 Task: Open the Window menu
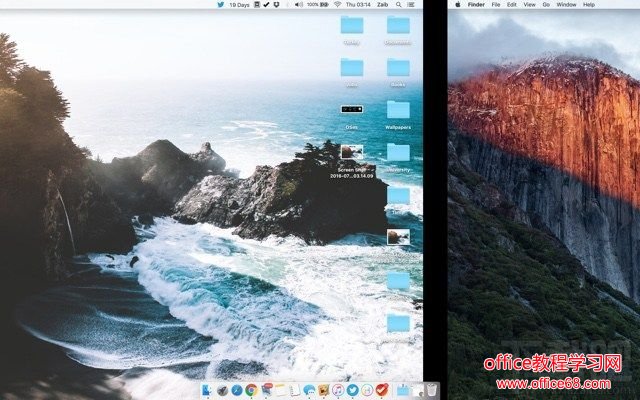[x=567, y=4]
